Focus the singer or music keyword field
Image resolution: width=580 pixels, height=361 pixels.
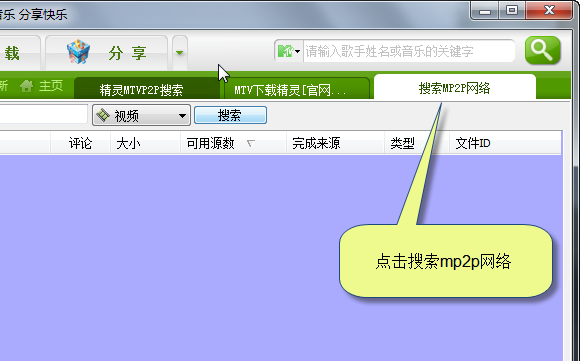pos(409,51)
